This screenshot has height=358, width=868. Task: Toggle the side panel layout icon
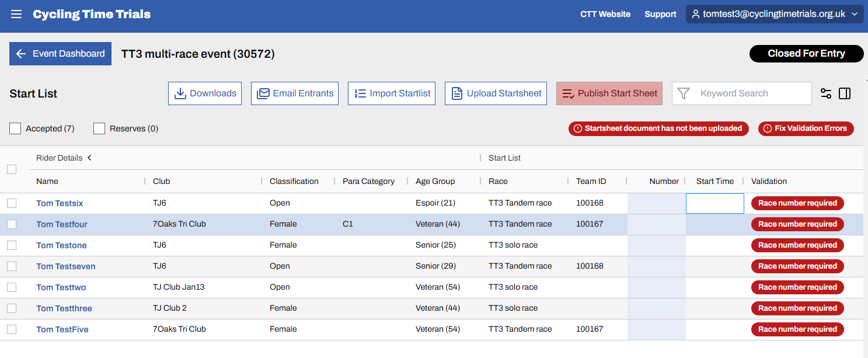(845, 93)
